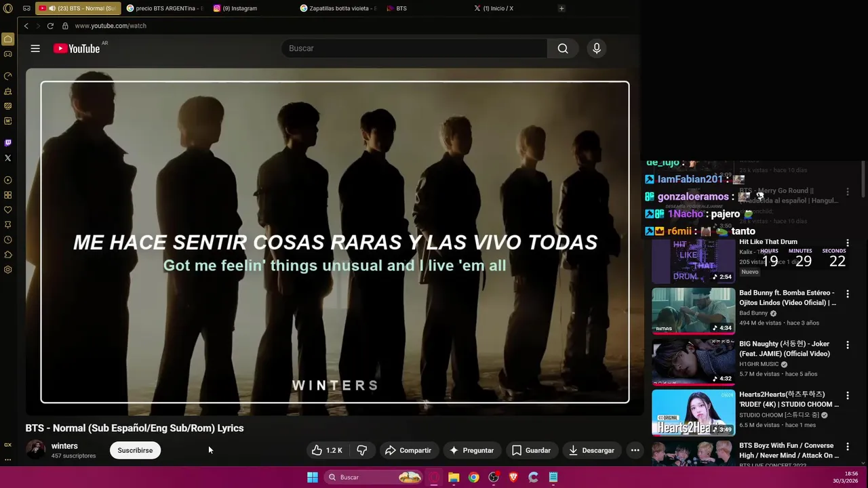This screenshot has height=488, width=868.
Task: Open a new browser tab with plus
Action: click(561, 8)
